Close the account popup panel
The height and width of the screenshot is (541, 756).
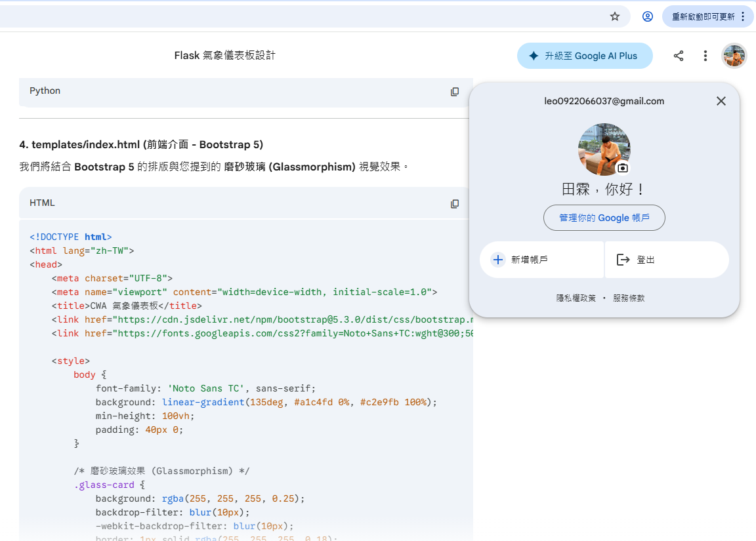click(x=721, y=101)
